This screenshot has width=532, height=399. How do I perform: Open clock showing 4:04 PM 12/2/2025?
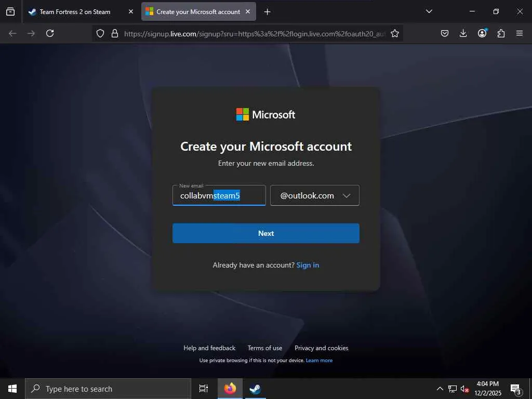(488, 389)
